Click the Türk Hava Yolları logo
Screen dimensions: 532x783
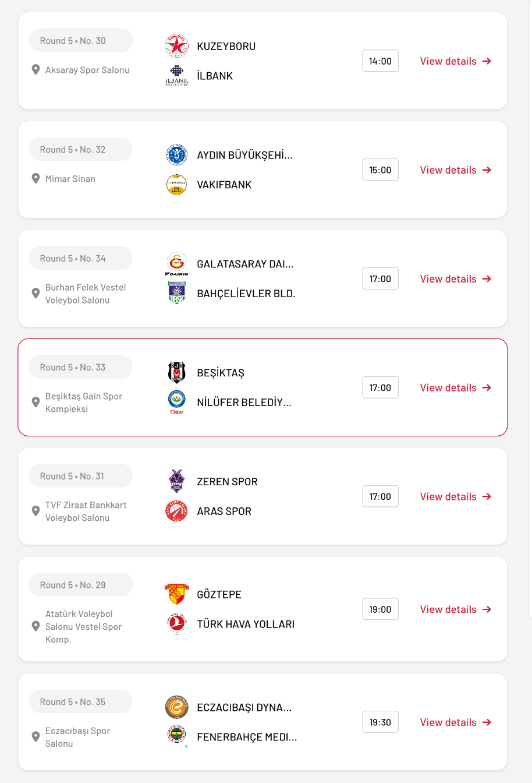pyautogui.click(x=176, y=623)
